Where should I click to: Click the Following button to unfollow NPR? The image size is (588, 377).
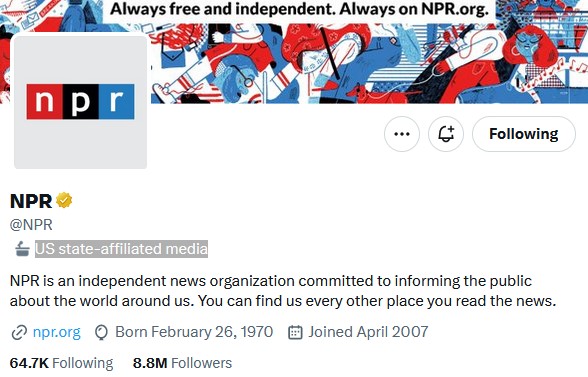524,134
